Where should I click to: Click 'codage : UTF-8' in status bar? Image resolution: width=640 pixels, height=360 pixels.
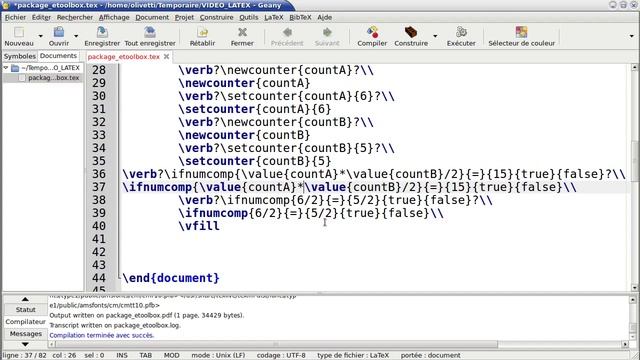point(281,355)
